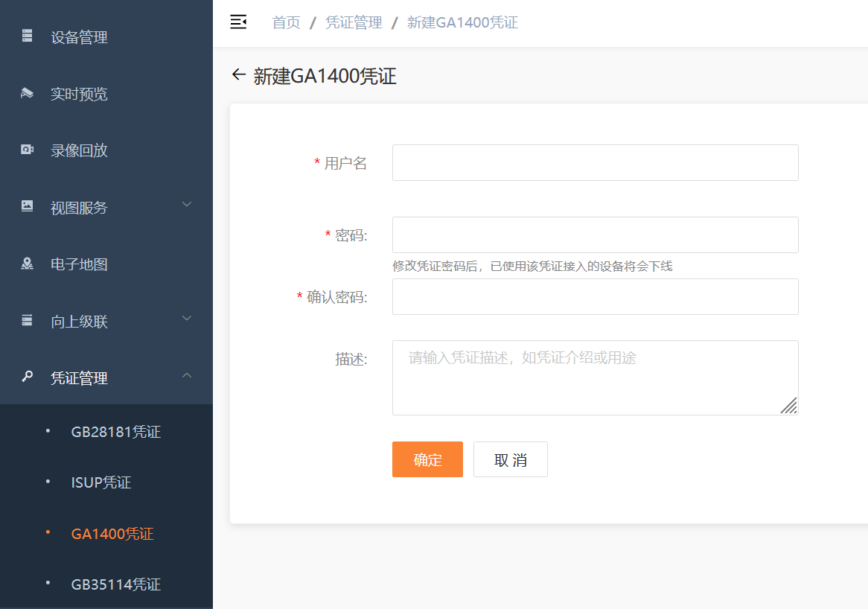Image resolution: width=868 pixels, height=609 pixels.
Task: Focus the 用户名 input field
Action: coord(595,163)
